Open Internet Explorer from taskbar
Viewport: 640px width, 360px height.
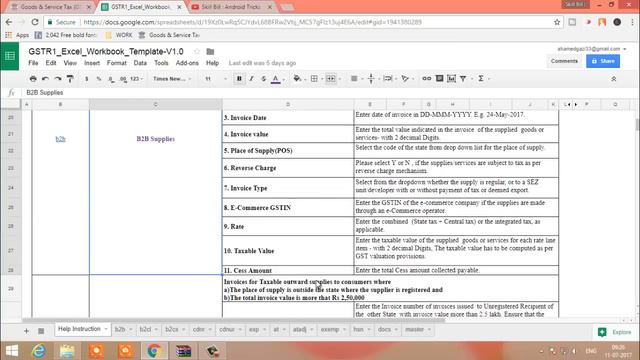coord(39,351)
